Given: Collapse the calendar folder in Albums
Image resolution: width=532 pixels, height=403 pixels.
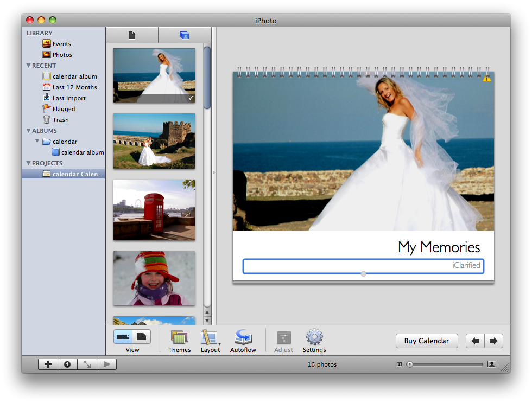Looking at the screenshot, I should [x=37, y=142].
